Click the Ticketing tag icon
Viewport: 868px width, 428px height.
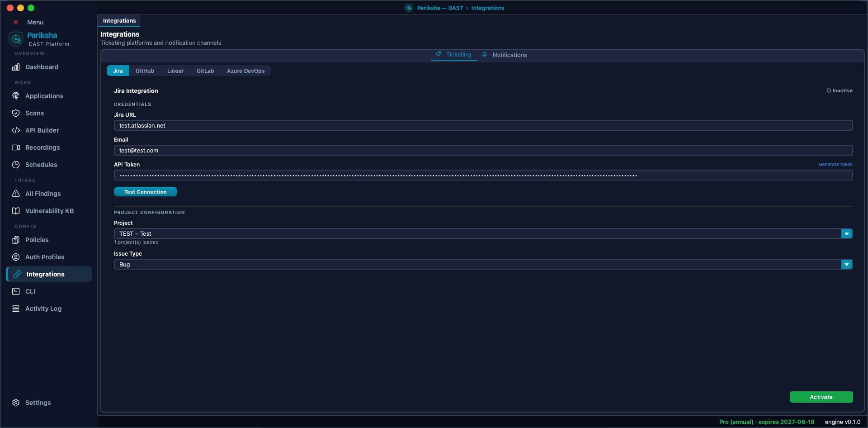(438, 54)
